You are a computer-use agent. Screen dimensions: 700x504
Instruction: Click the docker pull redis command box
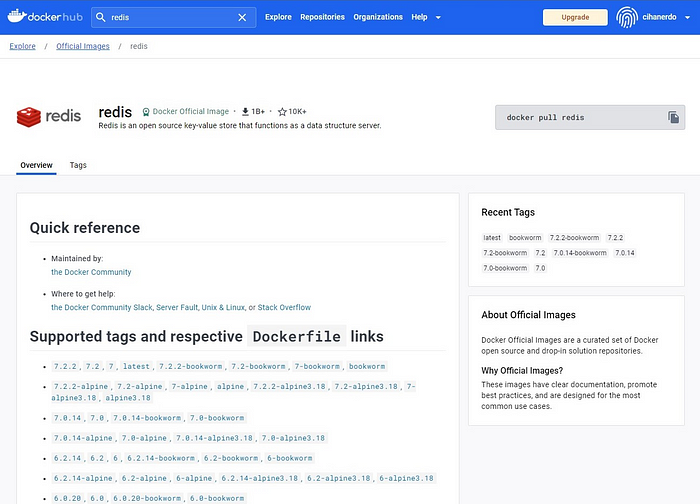[590, 117]
